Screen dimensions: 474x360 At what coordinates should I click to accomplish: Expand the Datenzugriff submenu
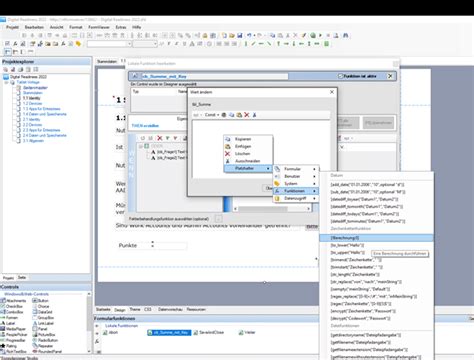click(x=296, y=198)
